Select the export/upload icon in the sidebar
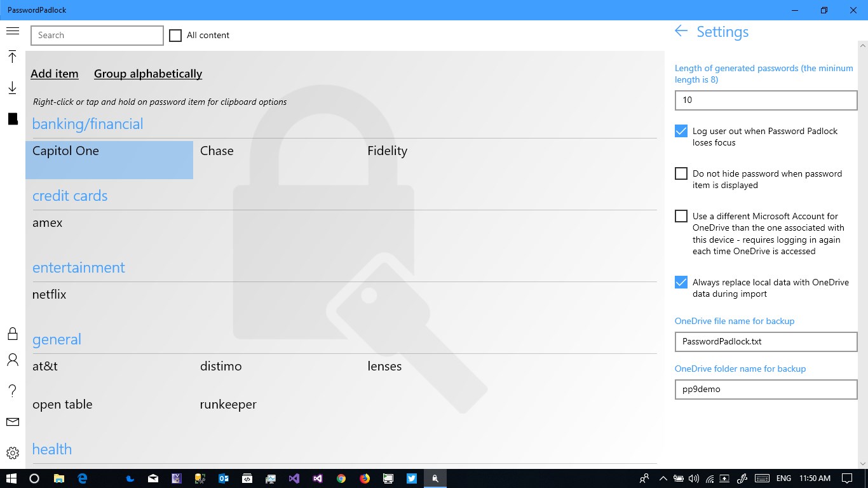The image size is (868, 488). [x=12, y=57]
